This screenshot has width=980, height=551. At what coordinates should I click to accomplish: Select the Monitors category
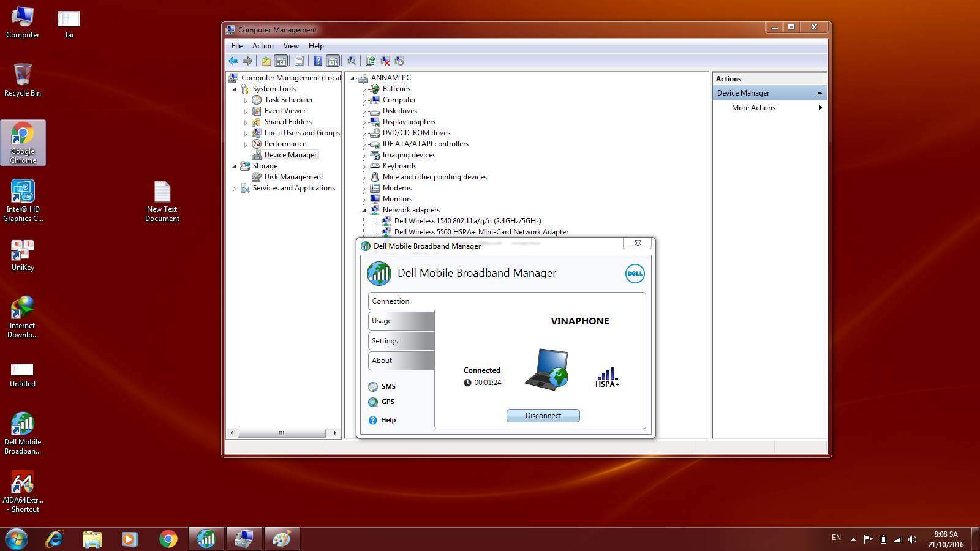397,199
